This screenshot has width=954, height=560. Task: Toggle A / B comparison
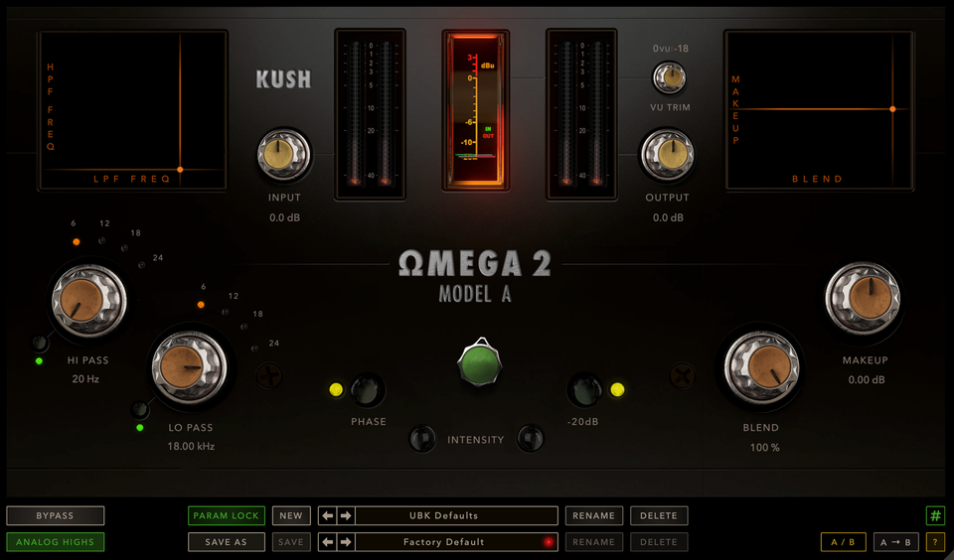coord(843,542)
